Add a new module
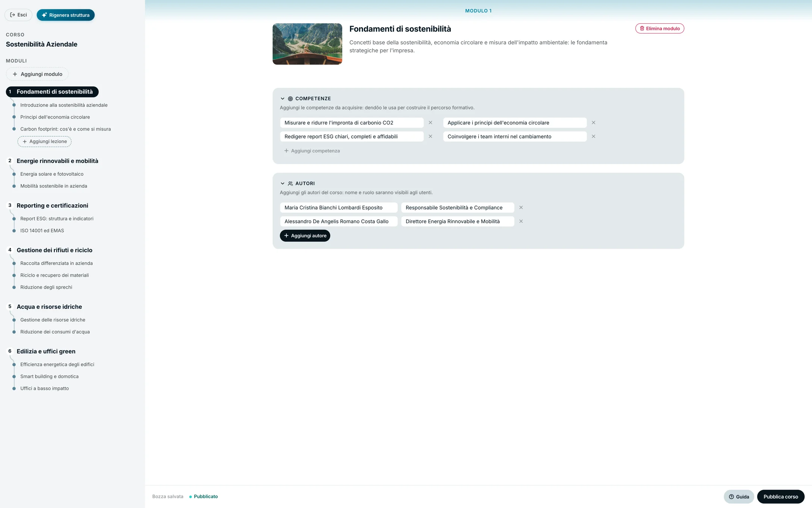 coord(37,74)
